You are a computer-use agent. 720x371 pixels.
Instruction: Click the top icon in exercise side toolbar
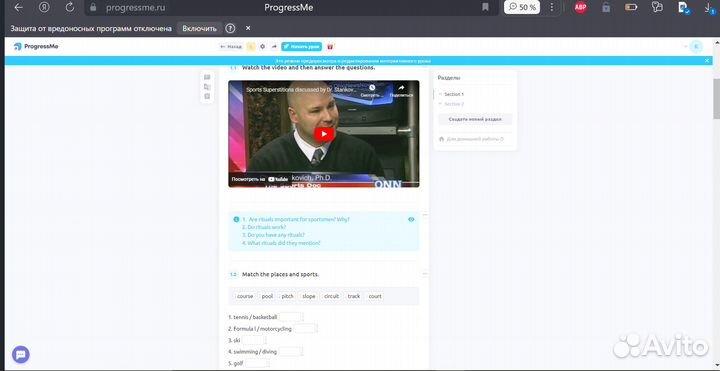(207, 77)
